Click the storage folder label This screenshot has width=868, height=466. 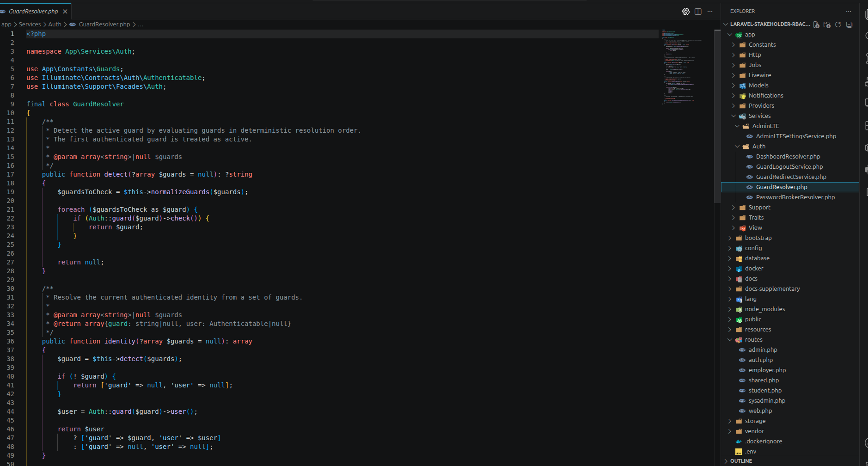[x=755, y=421]
